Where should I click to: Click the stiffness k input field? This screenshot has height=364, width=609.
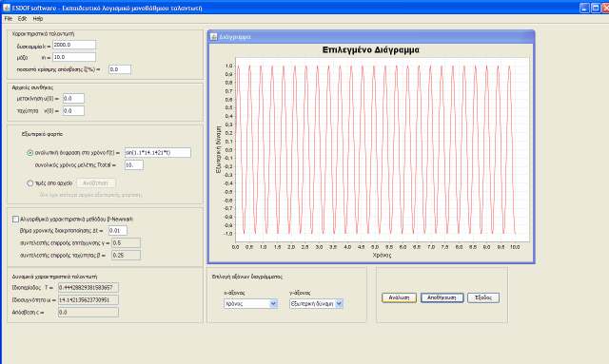[74, 45]
